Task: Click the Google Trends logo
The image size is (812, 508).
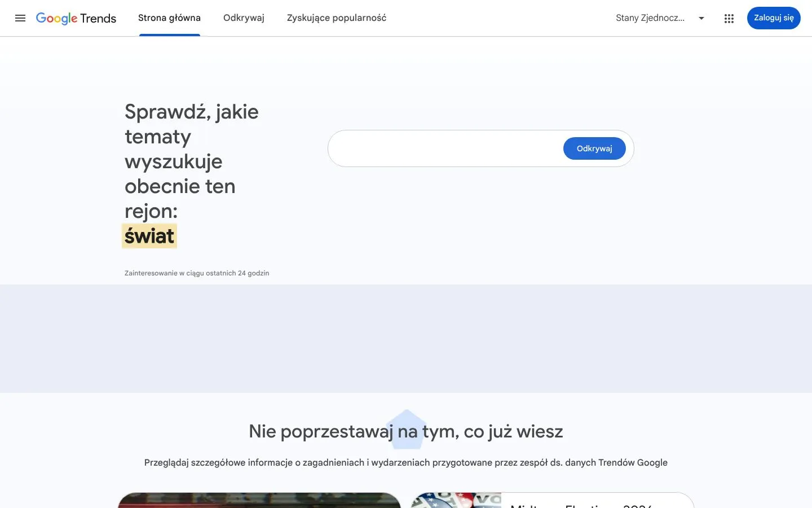Action: [76, 18]
